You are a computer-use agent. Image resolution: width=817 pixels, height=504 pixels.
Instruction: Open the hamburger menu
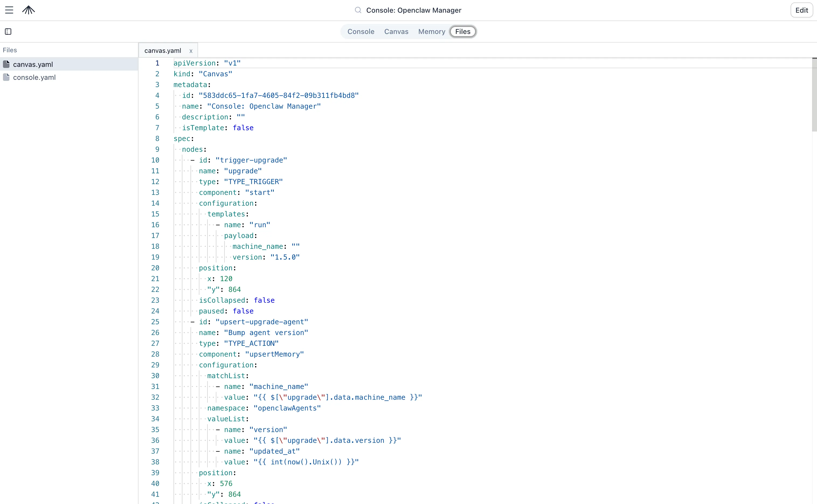click(x=9, y=10)
